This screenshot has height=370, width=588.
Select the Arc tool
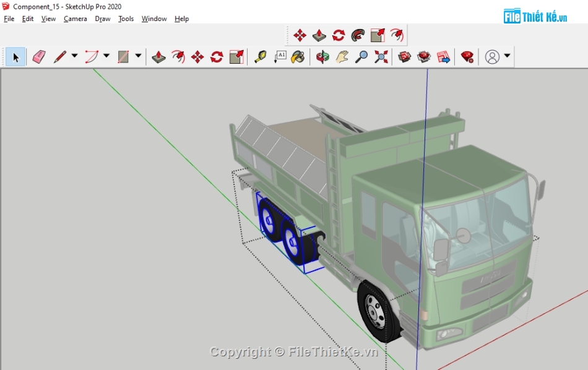pyautogui.click(x=92, y=57)
